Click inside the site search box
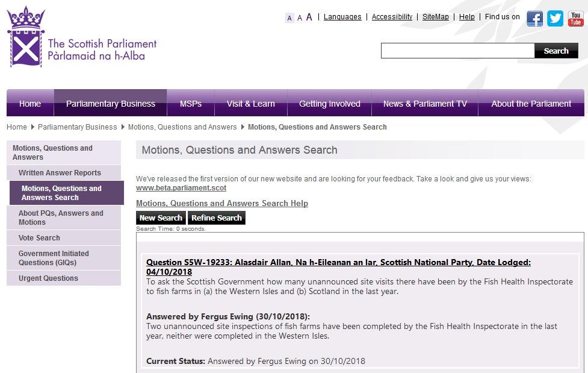588x373 pixels. pos(457,51)
